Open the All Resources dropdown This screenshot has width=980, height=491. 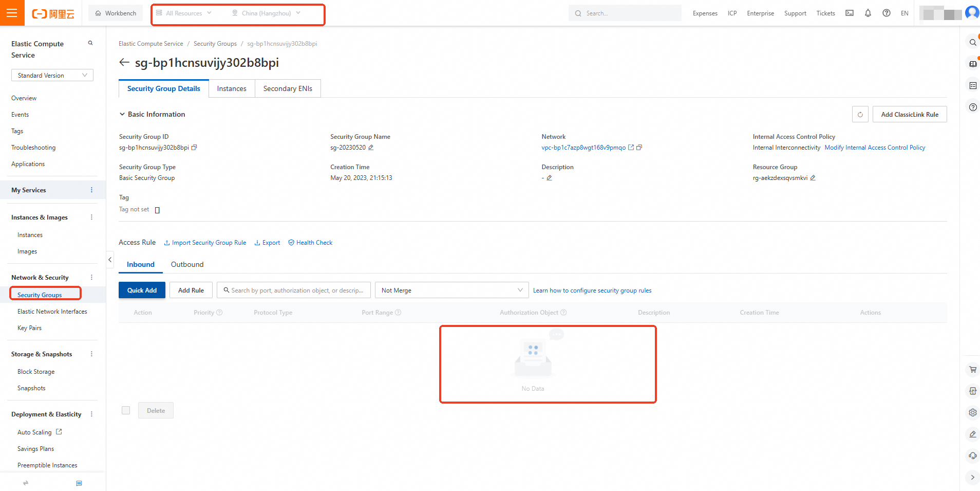pos(184,13)
